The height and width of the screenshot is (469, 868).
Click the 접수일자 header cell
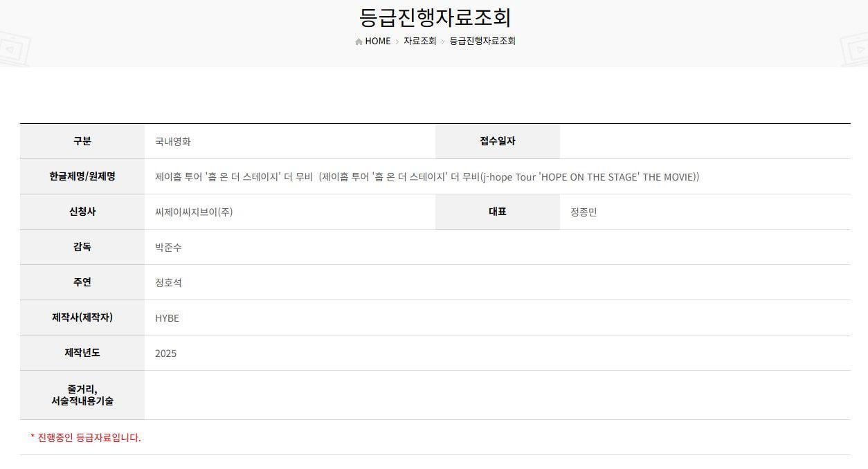coord(498,141)
